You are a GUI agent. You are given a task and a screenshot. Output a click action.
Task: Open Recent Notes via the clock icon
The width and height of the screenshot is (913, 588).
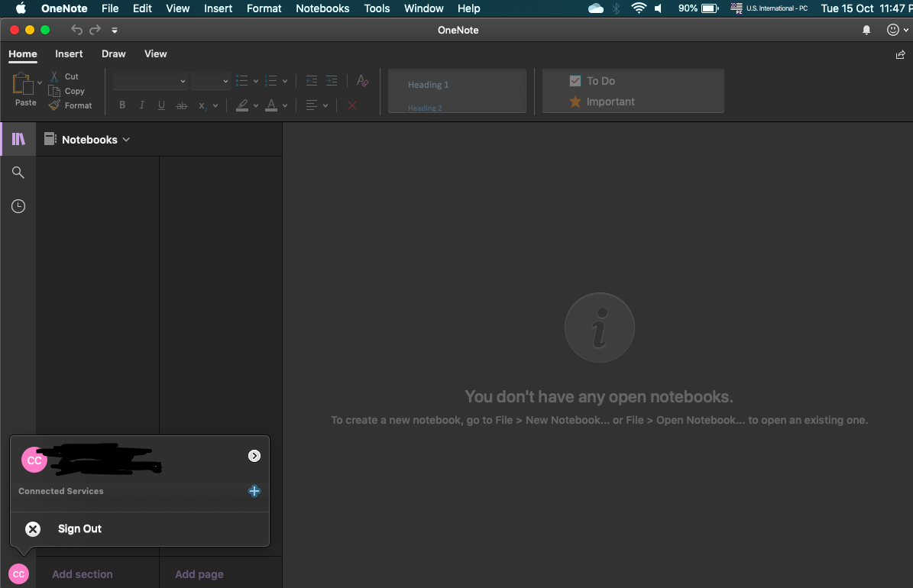(x=18, y=205)
